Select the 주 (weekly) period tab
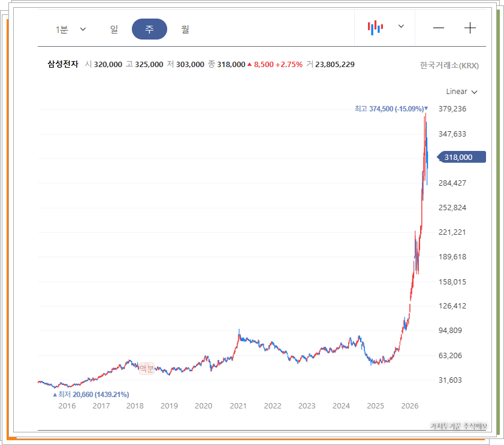This screenshot has height=445, width=504. point(149,29)
